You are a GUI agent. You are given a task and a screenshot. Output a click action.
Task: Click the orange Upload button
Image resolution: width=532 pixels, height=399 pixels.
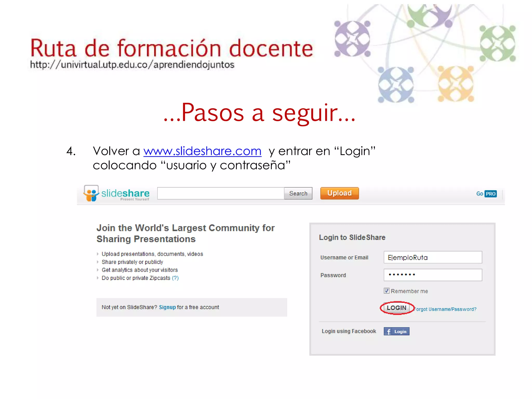point(340,193)
